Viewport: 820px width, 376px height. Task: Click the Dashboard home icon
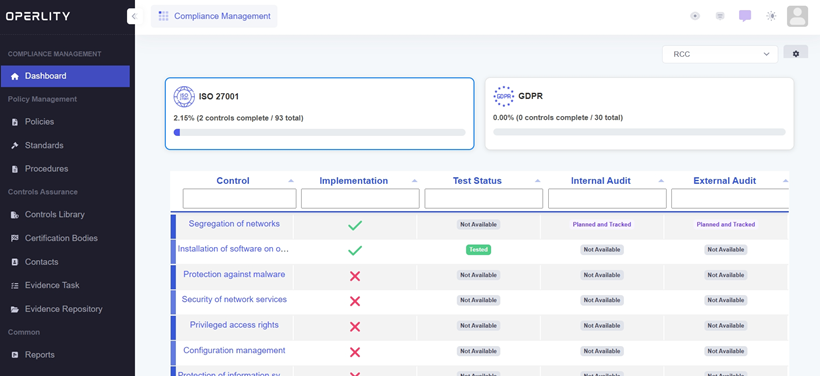15,76
